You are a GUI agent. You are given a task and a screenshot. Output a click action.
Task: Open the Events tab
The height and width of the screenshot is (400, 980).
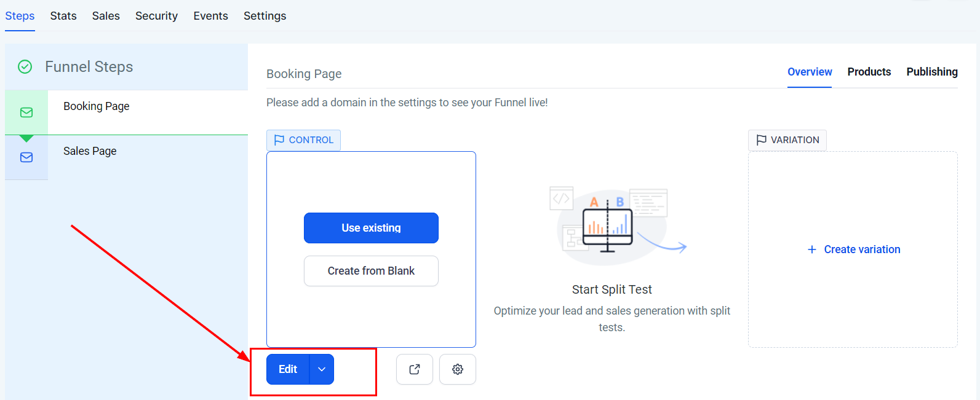(x=210, y=16)
